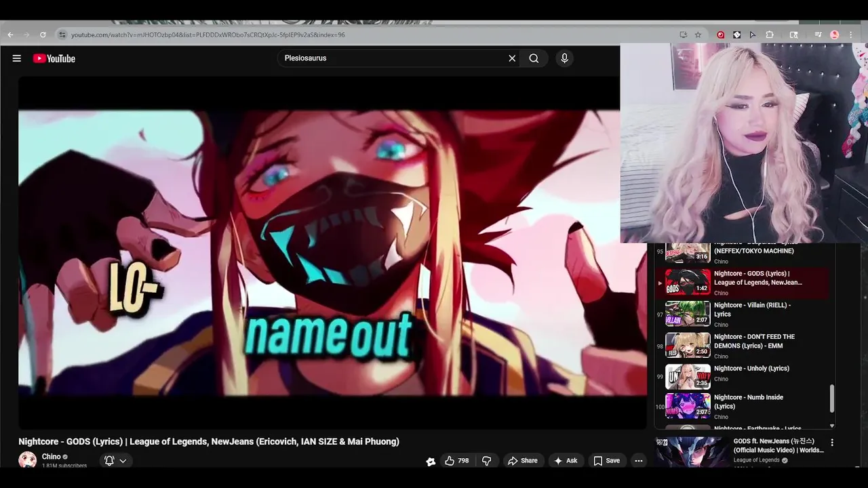Viewport: 868px width, 488px height.
Task: Click DON'T FEED THE DEMONS title text
Action: click(x=754, y=341)
